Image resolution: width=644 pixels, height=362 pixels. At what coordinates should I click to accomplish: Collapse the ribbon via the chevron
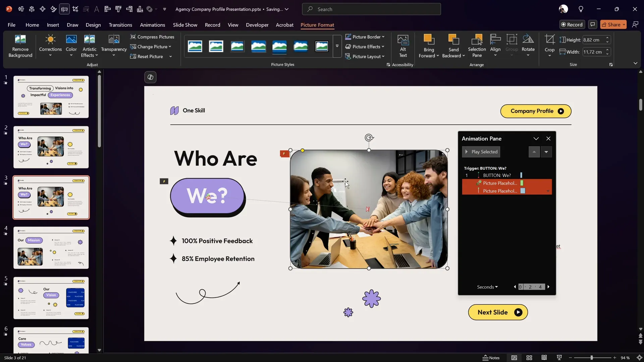636,63
